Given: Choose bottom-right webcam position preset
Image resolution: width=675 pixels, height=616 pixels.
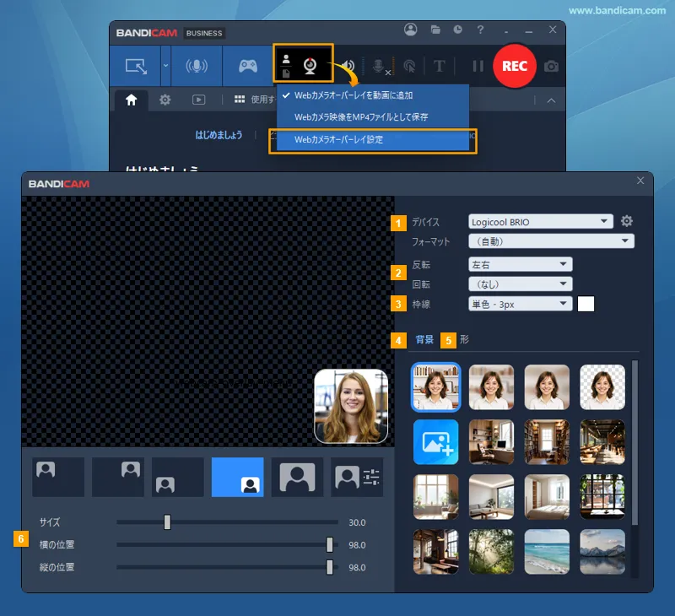Looking at the screenshot, I should click(238, 477).
